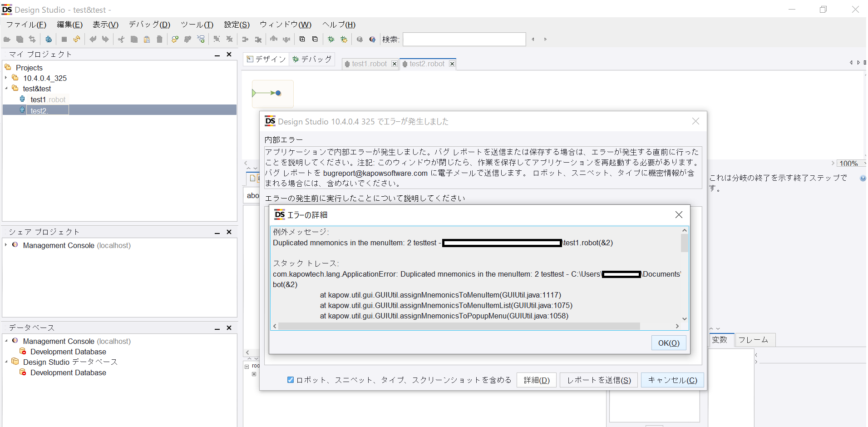The width and height of the screenshot is (868, 427).
Task: Open the 編集(E) menu
Action: coord(69,25)
